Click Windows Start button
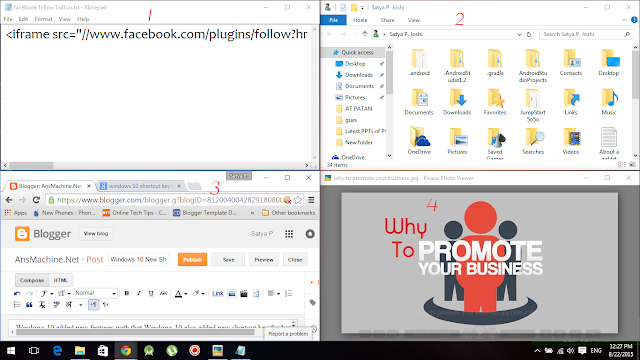The height and width of the screenshot is (360, 640). pyautogui.click(x=11, y=351)
